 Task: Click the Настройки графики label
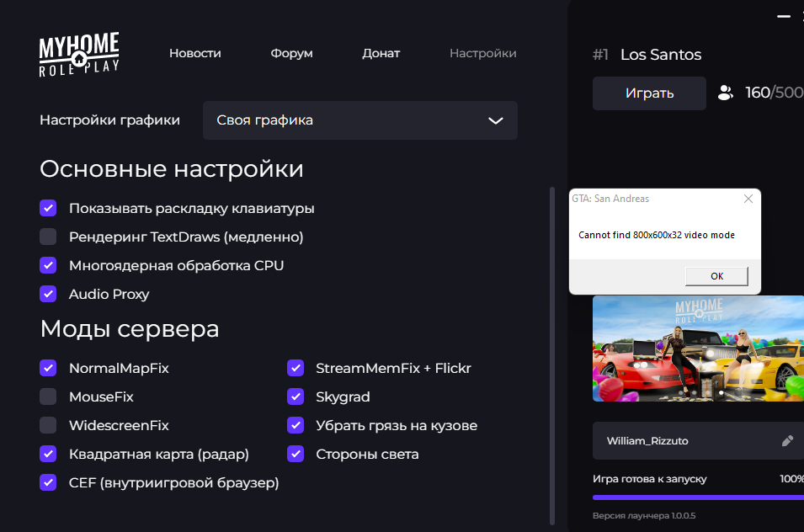point(109,120)
